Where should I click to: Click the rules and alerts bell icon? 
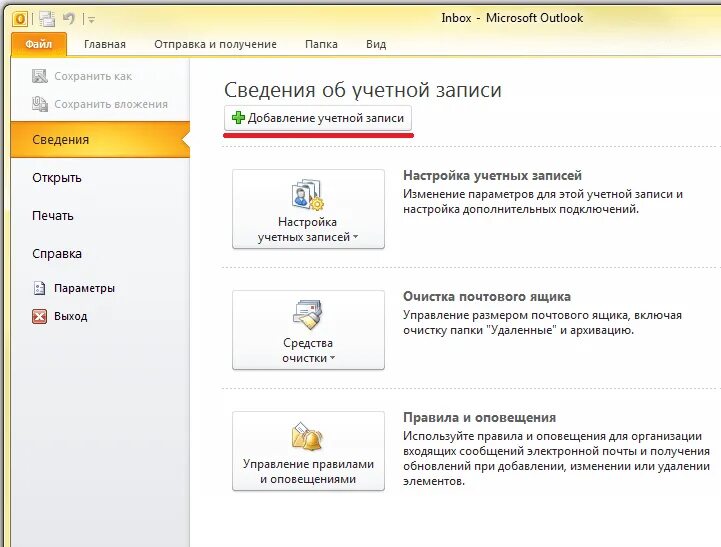307,436
